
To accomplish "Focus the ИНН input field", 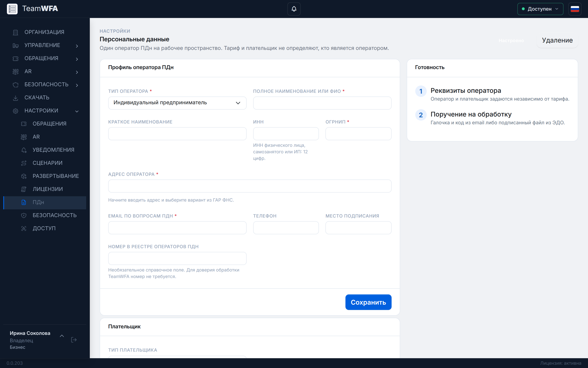I will 286,134.
